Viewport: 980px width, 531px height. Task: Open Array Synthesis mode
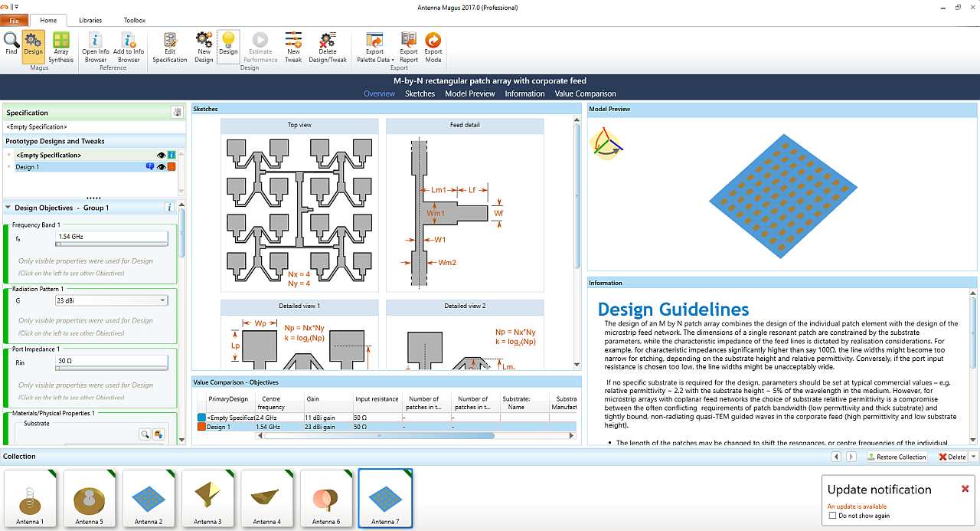click(x=61, y=48)
